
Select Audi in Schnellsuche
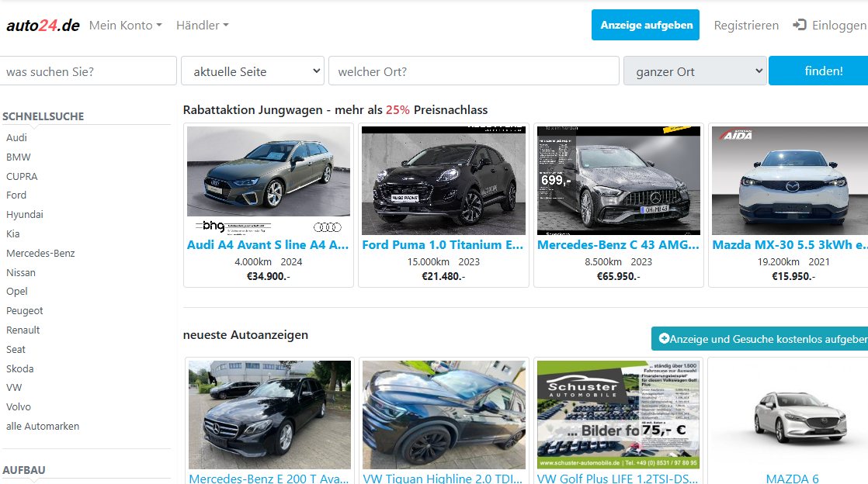point(16,138)
